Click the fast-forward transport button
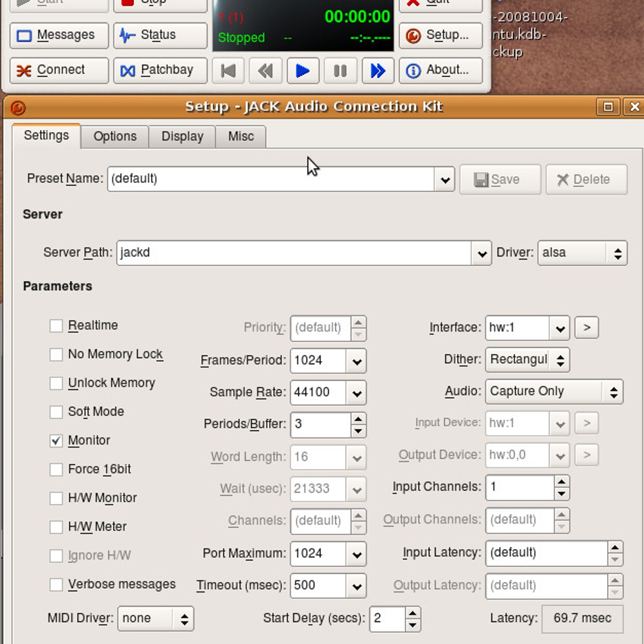 point(378,71)
